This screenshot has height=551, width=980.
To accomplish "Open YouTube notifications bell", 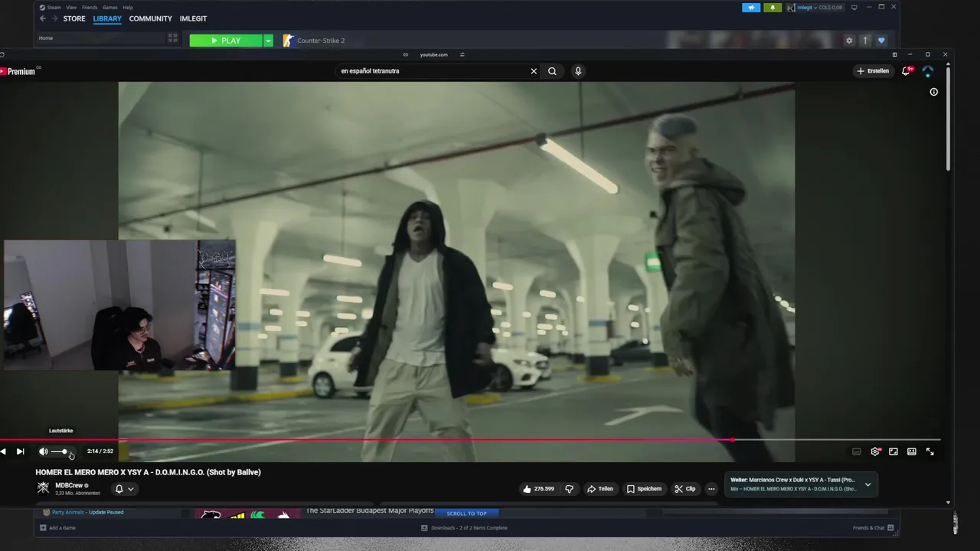I will [906, 70].
